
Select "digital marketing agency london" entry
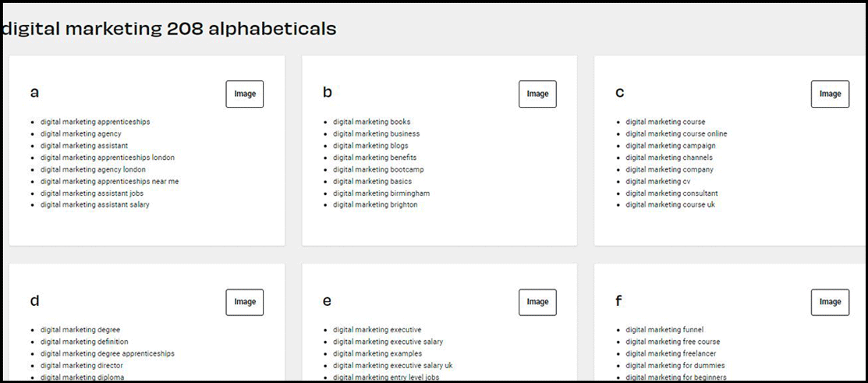[93, 169]
